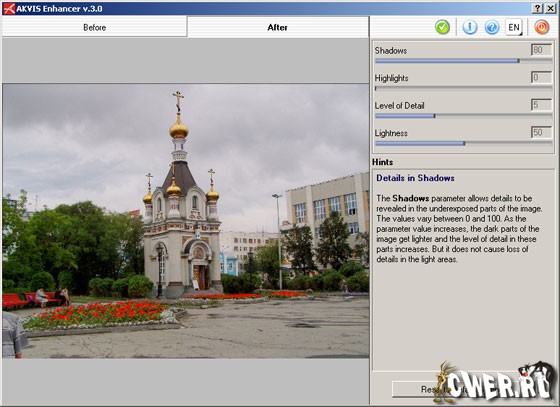Close the AKVIS Enhancer window
Screen dimensions: 560x407
tap(550, 9)
